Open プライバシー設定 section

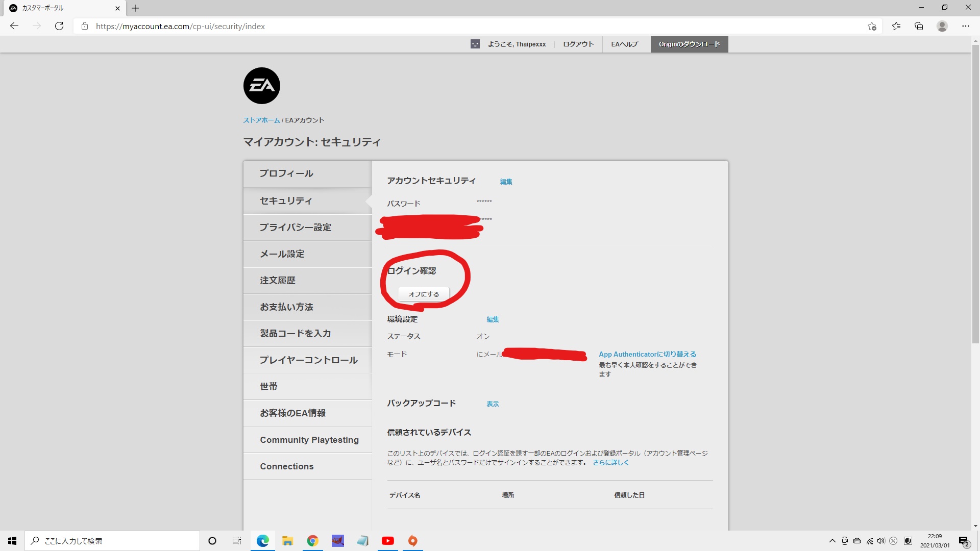(x=307, y=228)
